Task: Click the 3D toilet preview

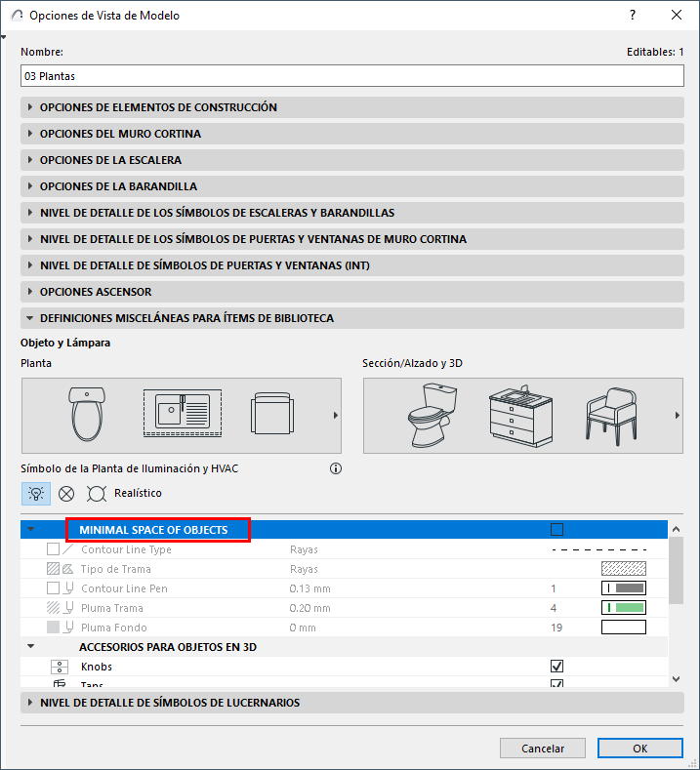Action: [x=432, y=415]
